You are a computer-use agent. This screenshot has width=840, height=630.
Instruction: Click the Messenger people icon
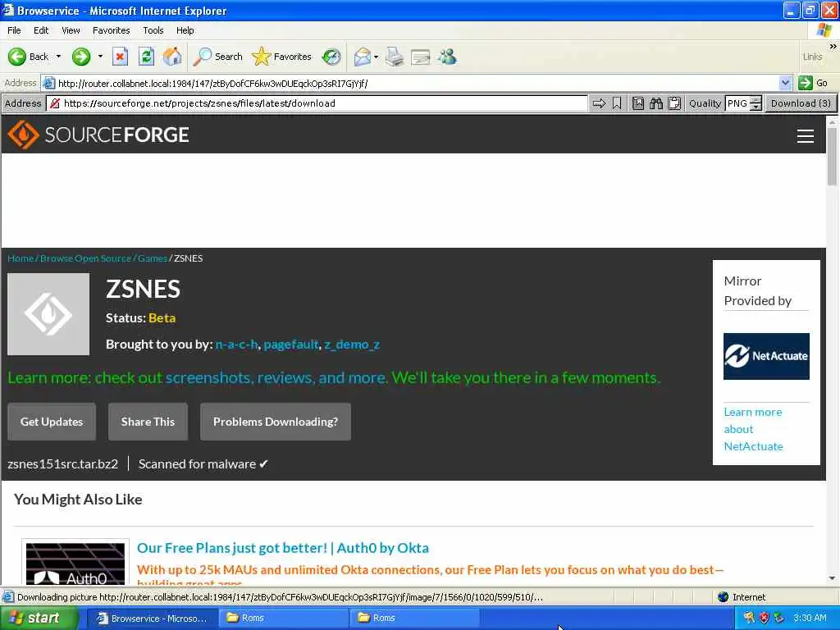447,57
